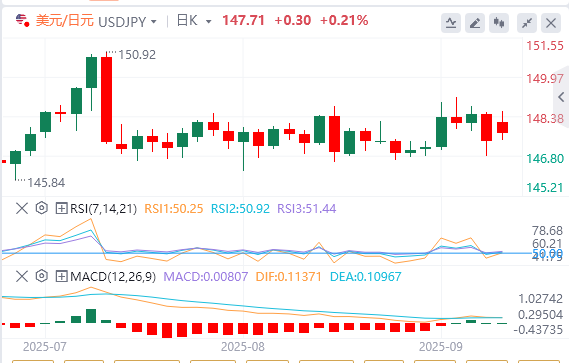
Task: Remove the MACD indicator panel
Action: click(22, 277)
